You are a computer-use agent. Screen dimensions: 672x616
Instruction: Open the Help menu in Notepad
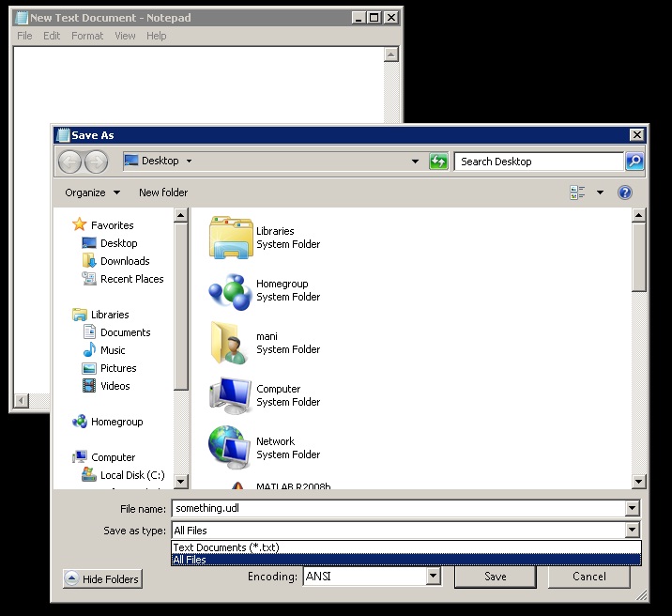click(157, 36)
